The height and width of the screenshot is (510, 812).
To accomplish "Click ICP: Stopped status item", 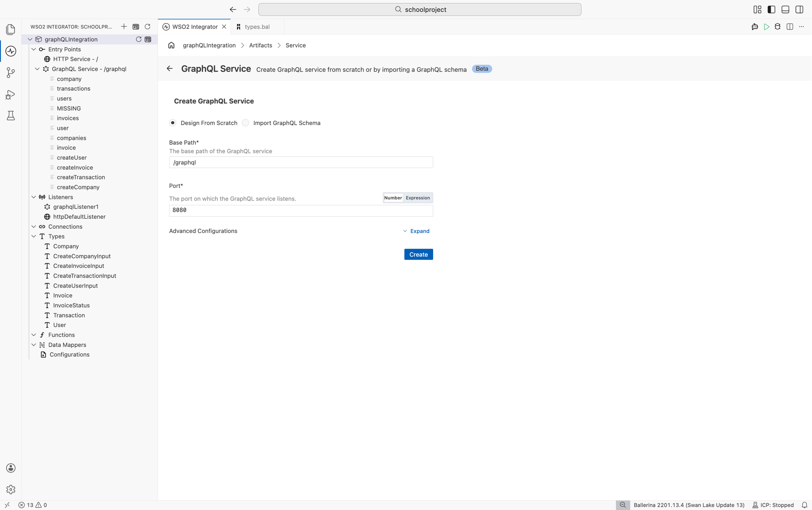I will (x=773, y=505).
